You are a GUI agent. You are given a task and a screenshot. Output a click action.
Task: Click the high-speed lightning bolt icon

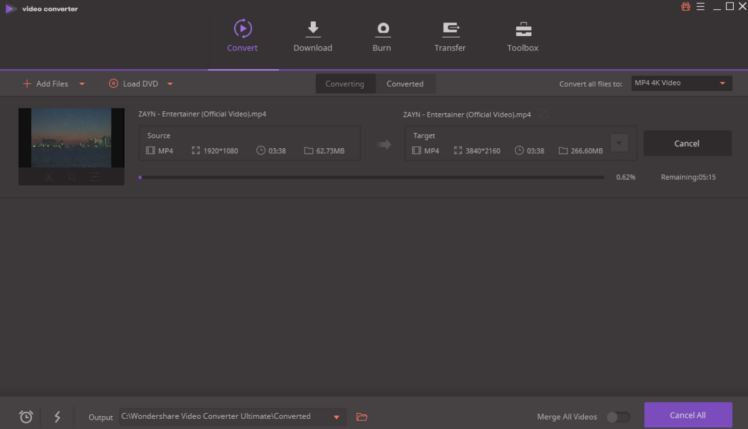[x=57, y=416]
